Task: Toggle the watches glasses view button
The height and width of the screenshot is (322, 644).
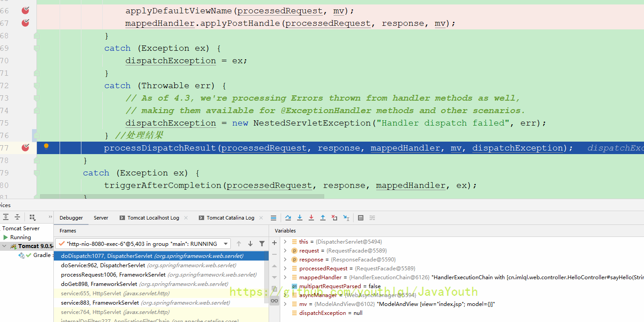Action: [274, 301]
